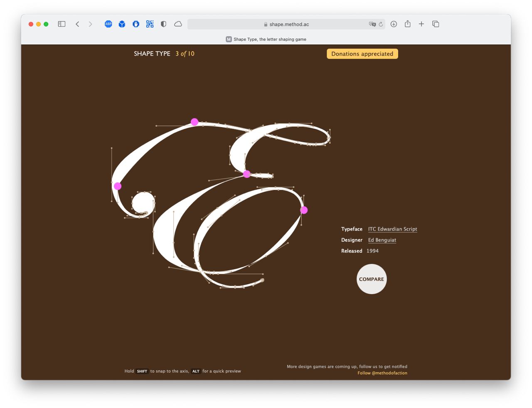
Task: Click the M favicon on the tab
Action: click(x=229, y=39)
